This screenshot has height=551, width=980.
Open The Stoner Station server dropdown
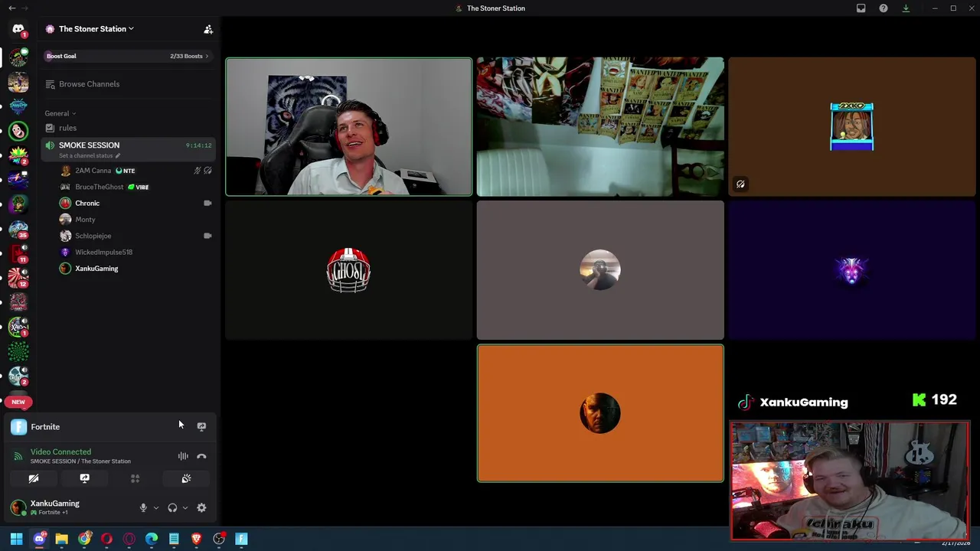pyautogui.click(x=96, y=29)
